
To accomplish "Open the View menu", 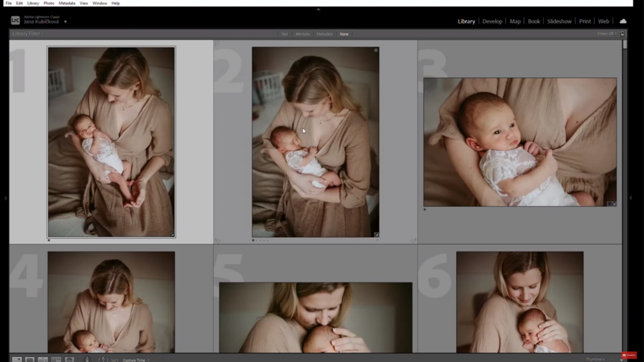I will click(x=84, y=3).
